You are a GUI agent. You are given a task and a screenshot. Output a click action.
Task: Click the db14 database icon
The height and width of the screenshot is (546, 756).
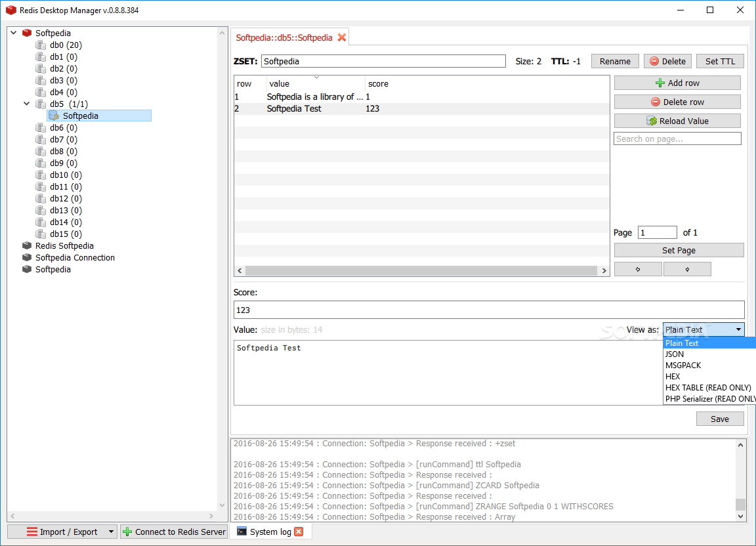[41, 222]
